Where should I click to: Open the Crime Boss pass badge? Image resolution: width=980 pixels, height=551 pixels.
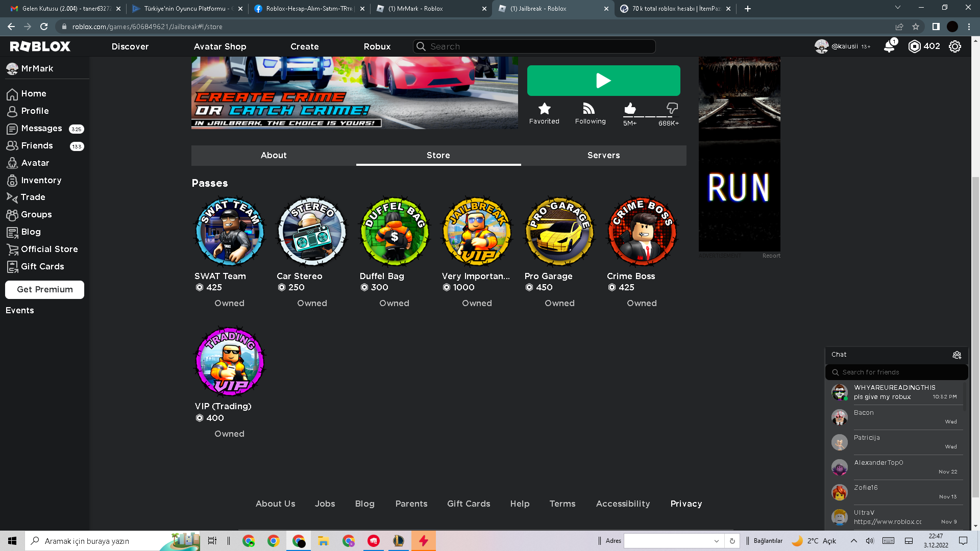(642, 231)
